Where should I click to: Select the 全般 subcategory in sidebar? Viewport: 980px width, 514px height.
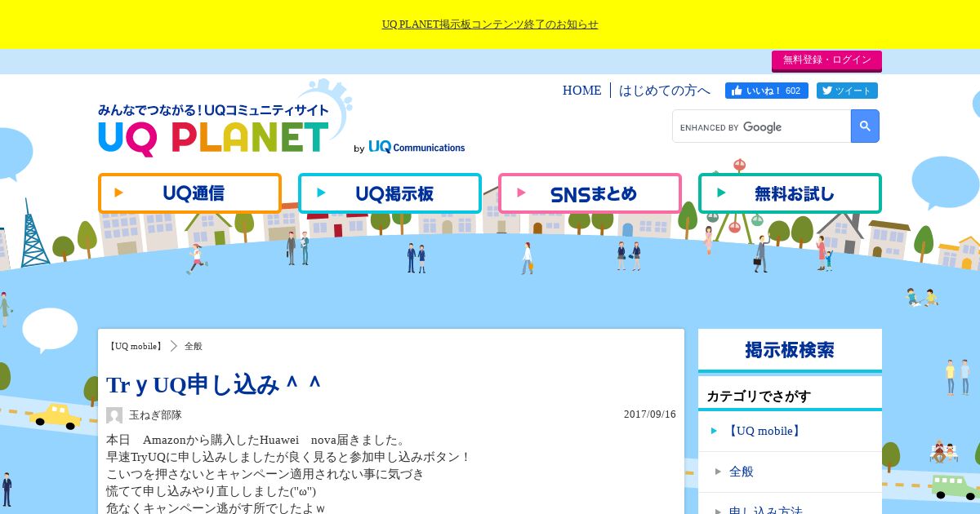coord(790,472)
